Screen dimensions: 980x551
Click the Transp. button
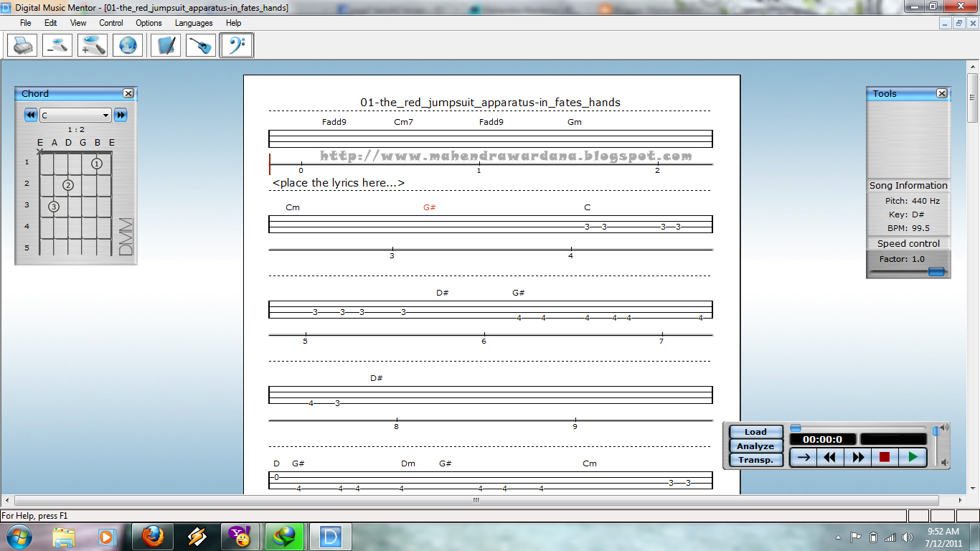(755, 460)
